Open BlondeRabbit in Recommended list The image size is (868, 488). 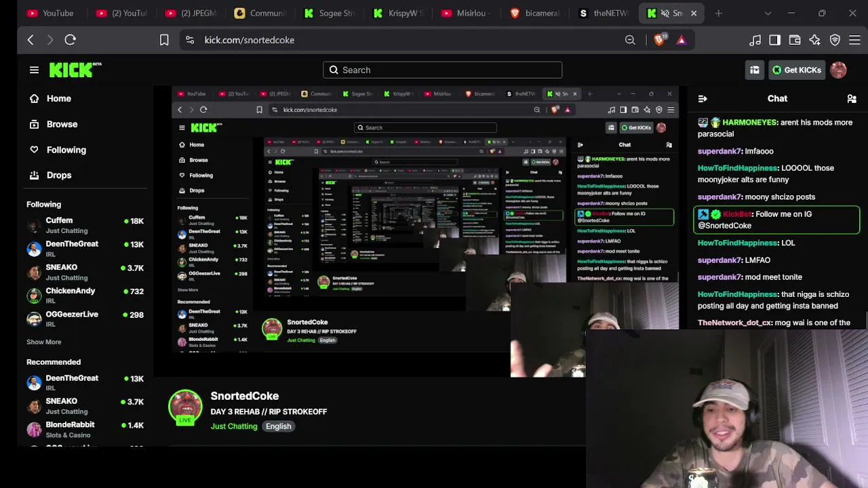pos(85,430)
